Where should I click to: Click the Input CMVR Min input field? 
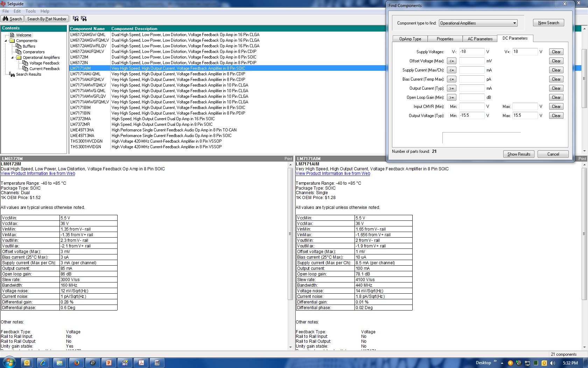(x=472, y=107)
